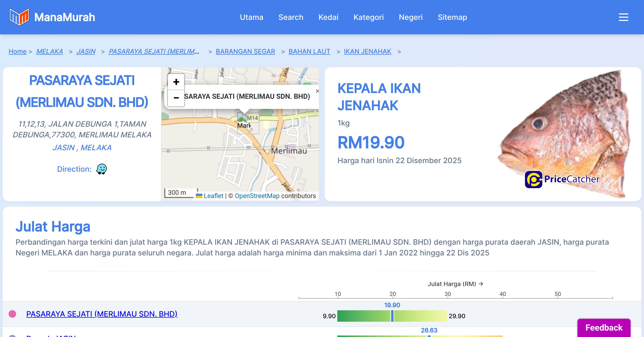The image size is (644, 337).
Task: Open the Search menu item
Action: click(x=291, y=17)
